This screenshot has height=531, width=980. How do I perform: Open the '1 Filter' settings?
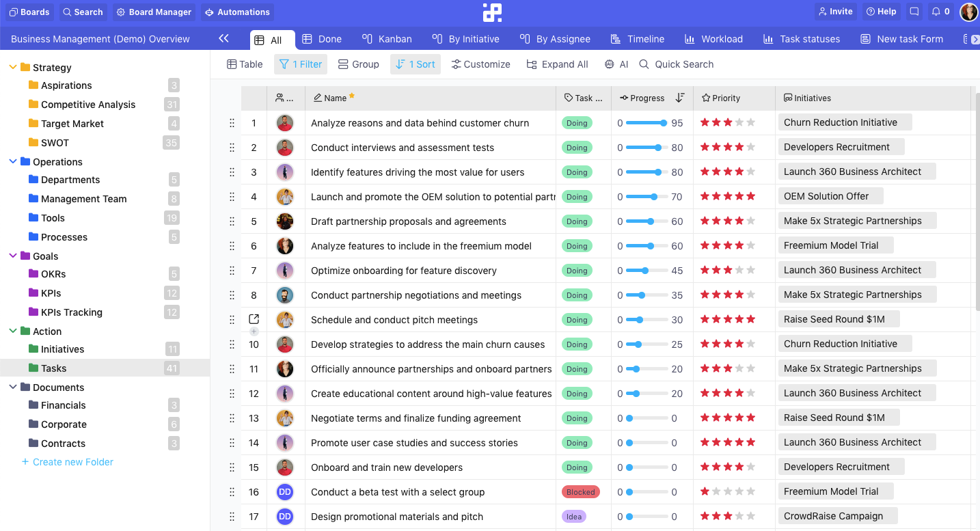coord(300,64)
